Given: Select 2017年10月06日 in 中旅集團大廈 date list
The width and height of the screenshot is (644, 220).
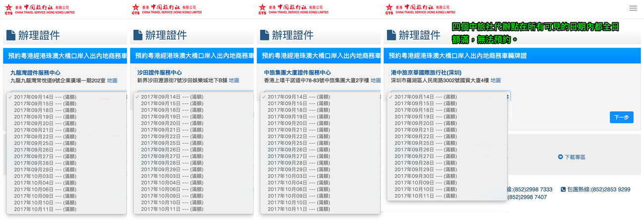Looking at the screenshot, I should tap(321, 190).
